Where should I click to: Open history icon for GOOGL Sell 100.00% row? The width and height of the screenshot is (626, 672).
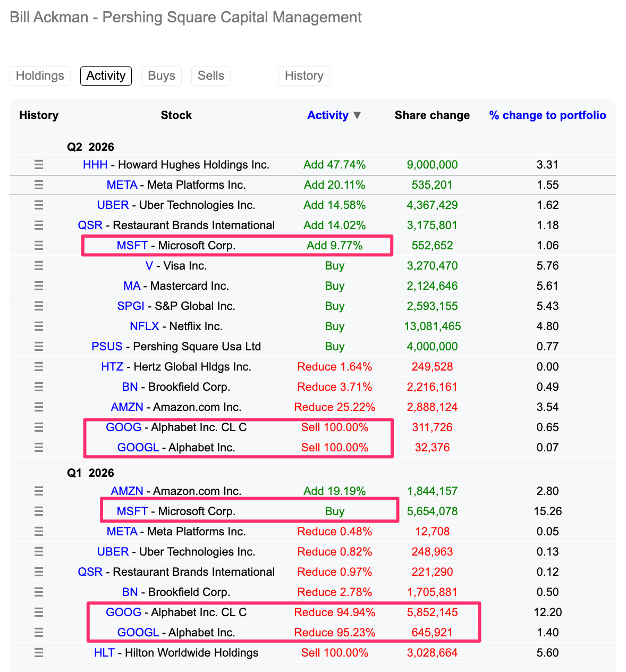coord(39,448)
